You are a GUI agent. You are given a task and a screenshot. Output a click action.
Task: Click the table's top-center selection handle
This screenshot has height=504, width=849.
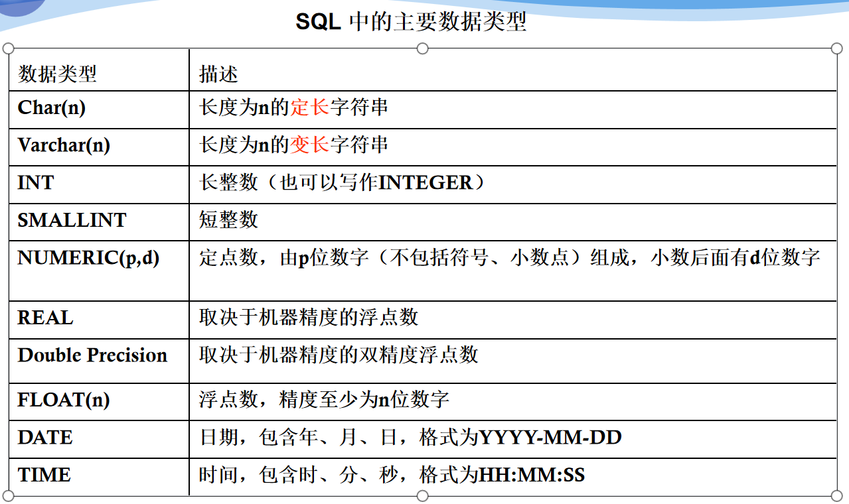click(422, 48)
